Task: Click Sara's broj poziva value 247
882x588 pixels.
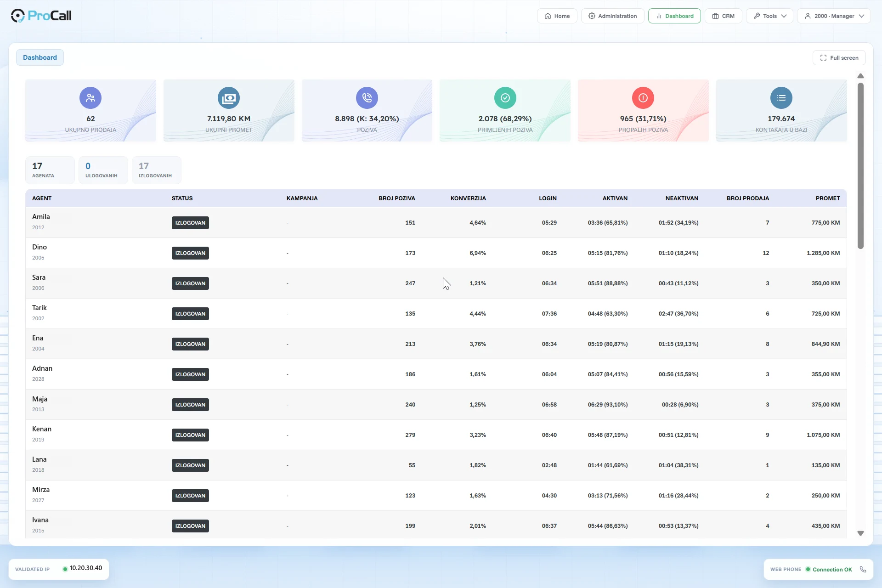Action: tap(410, 283)
